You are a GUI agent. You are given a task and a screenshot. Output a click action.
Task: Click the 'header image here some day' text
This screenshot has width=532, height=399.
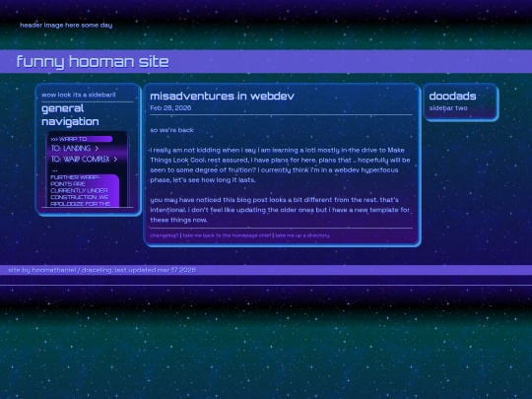coord(66,25)
